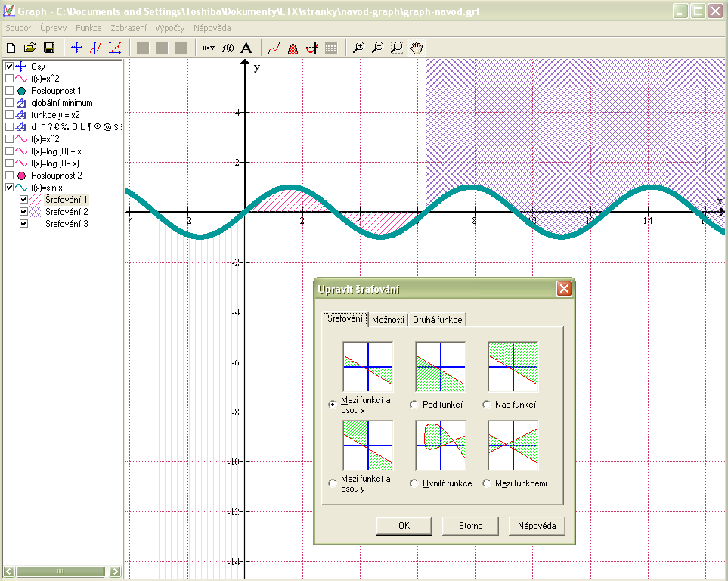The width and height of the screenshot is (728, 581).
Task: Click the first disabled gray toolbar button
Action: pos(143,48)
